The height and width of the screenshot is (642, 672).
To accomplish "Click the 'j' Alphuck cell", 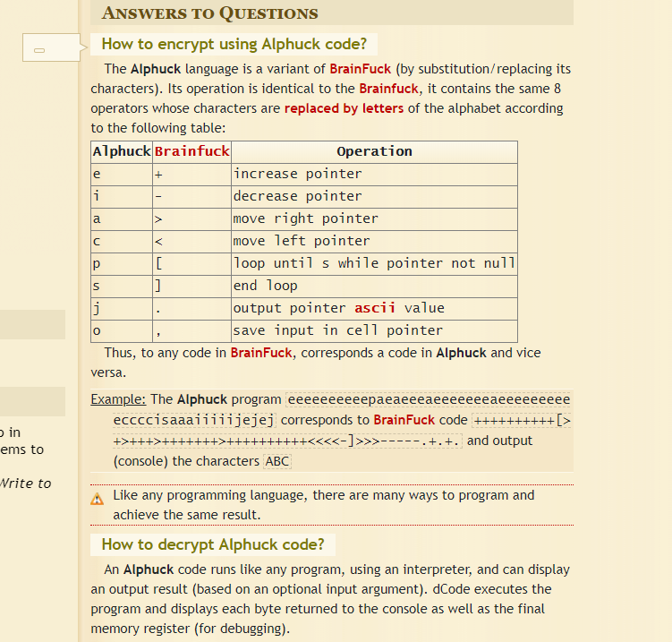I will [x=122, y=308].
